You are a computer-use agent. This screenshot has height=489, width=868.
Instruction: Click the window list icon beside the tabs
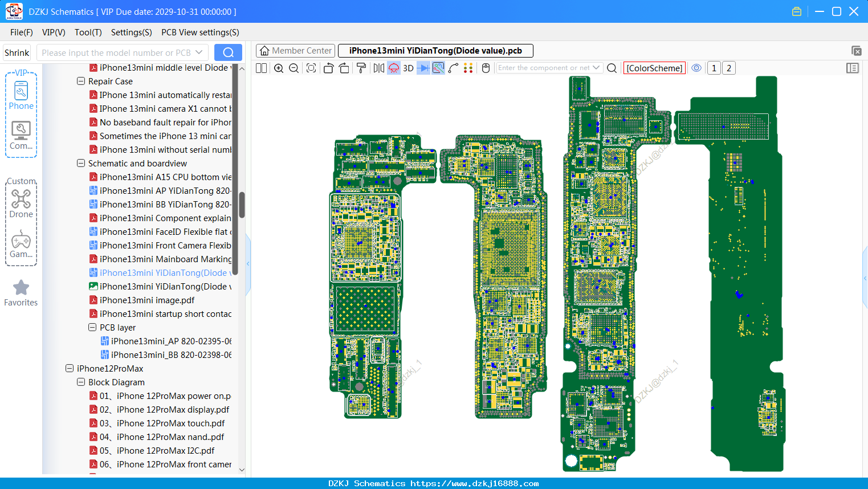(x=856, y=51)
